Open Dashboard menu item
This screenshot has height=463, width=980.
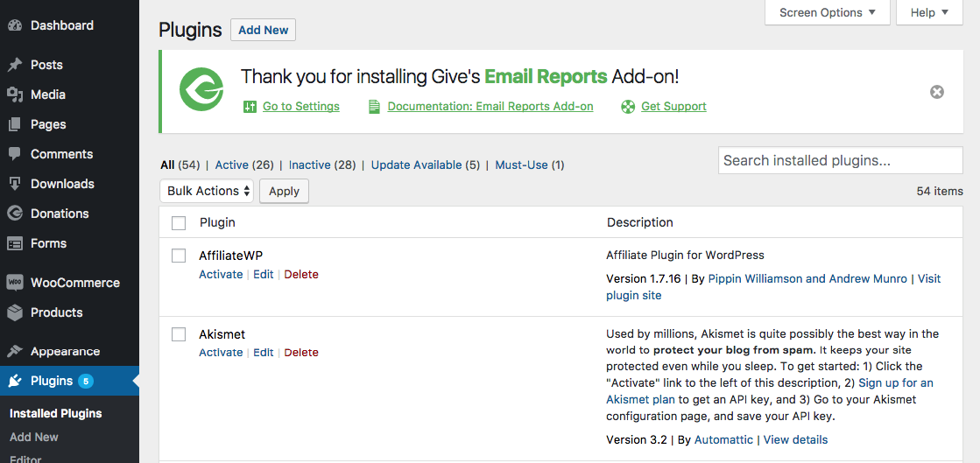[x=62, y=25]
